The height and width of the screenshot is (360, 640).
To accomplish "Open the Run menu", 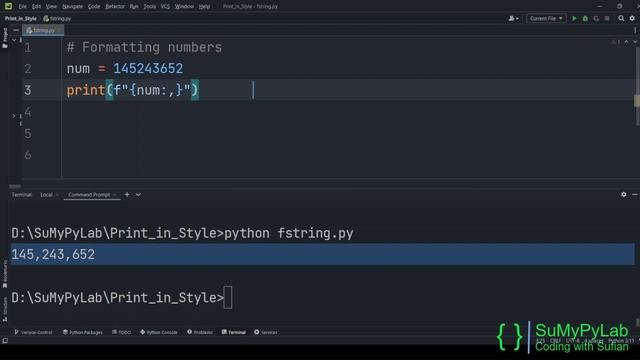I will (134, 7).
